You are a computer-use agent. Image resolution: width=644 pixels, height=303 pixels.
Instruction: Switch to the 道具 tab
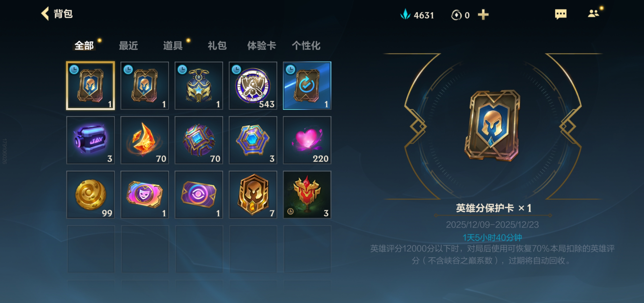(173, 46)
